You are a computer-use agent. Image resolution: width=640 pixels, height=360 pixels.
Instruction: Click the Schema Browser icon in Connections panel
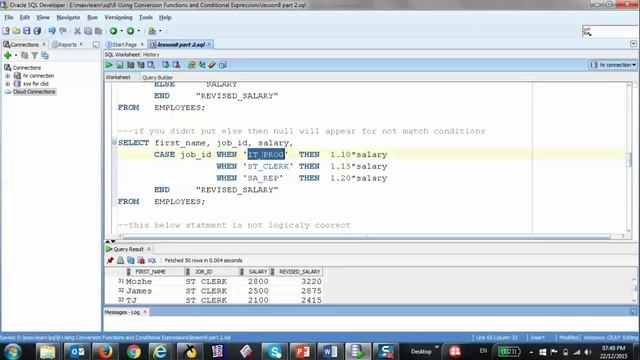45,56
